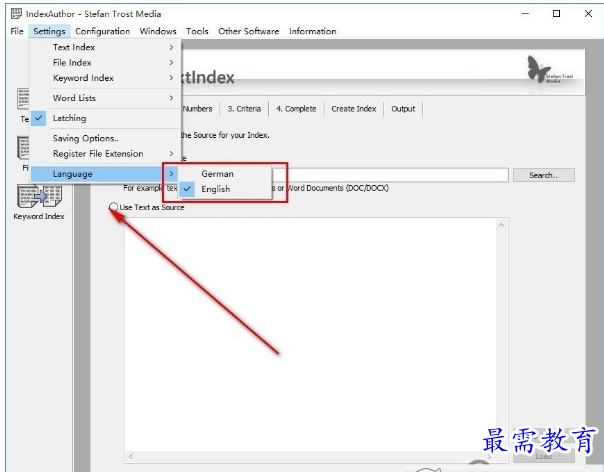Switch to the Output tab
Image resolution: width=604 pixels, height=472 pixels.
click(403, 109)
